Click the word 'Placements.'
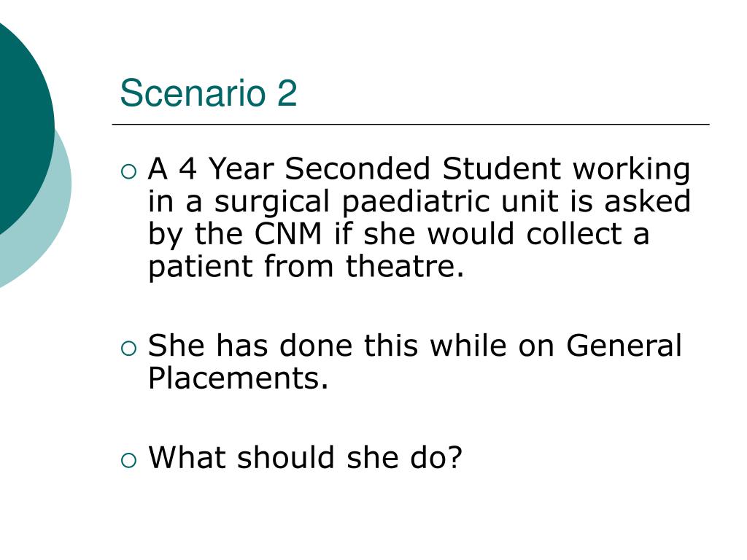This screenshot has height=560, width=747. [x=239, y=378]
